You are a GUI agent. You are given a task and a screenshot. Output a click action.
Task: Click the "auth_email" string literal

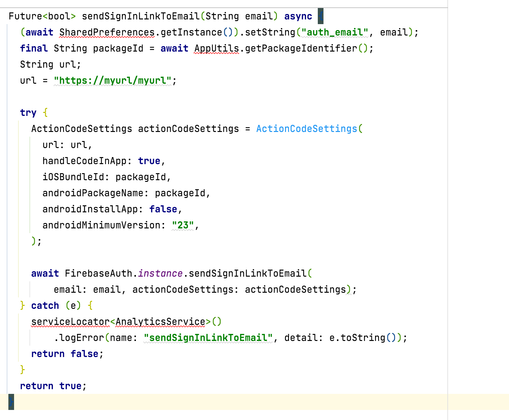[x=335, y=32]
